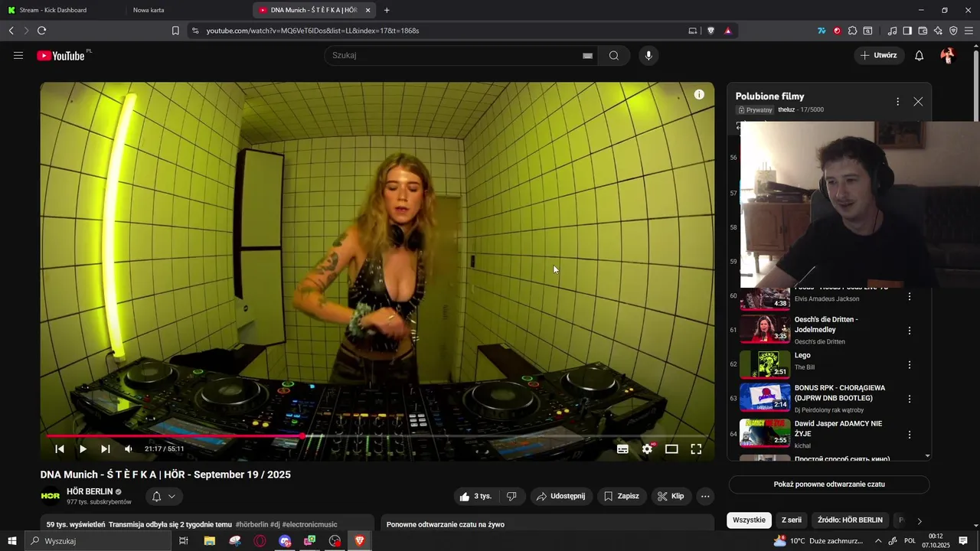980x551 pixels.
Task: Open options for Elvis Amadeus Jackson item
Action: 910,296
